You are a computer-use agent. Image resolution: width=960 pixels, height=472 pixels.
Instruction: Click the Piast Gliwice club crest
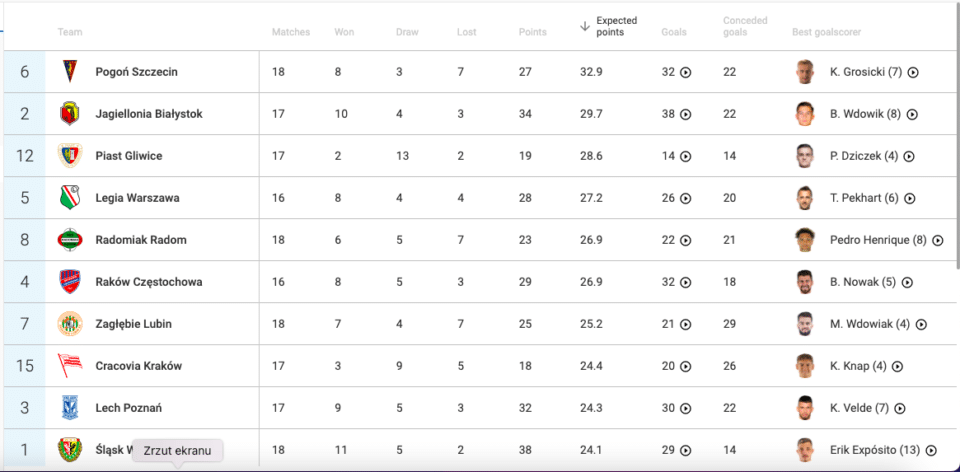(70, 155)
